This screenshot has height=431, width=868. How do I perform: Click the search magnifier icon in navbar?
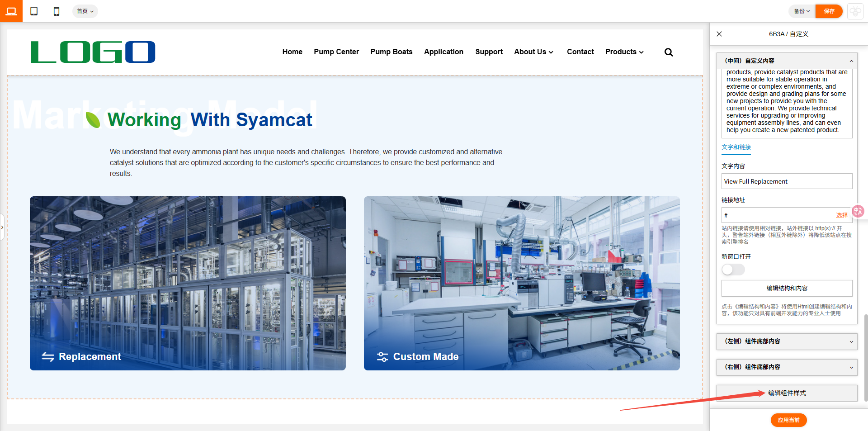669,52
